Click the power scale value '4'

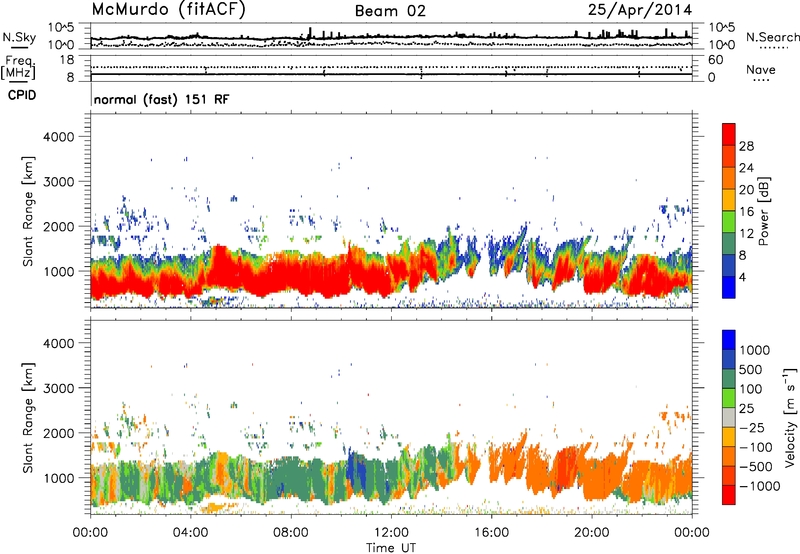tap(742, 277)
